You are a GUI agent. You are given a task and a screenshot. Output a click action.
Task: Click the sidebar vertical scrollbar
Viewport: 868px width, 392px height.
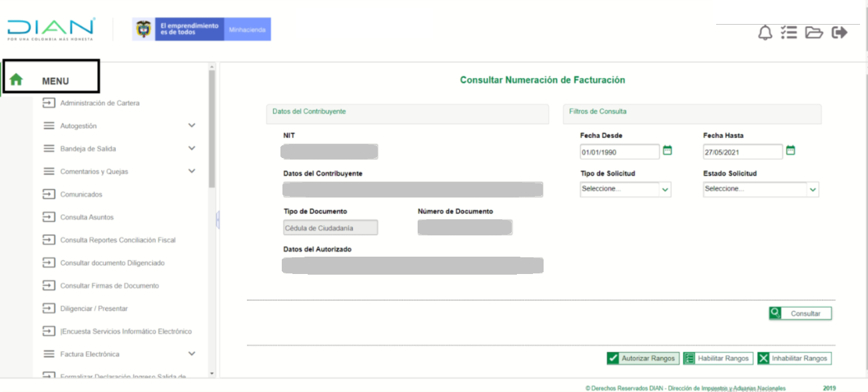coord(212,127)
